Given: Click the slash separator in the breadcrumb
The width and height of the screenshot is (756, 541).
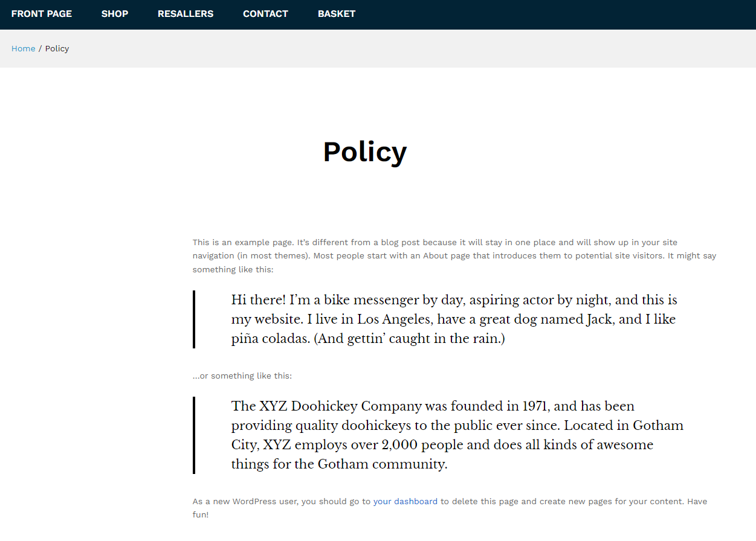Looking at the screenshot, I should tap(40, 49).
